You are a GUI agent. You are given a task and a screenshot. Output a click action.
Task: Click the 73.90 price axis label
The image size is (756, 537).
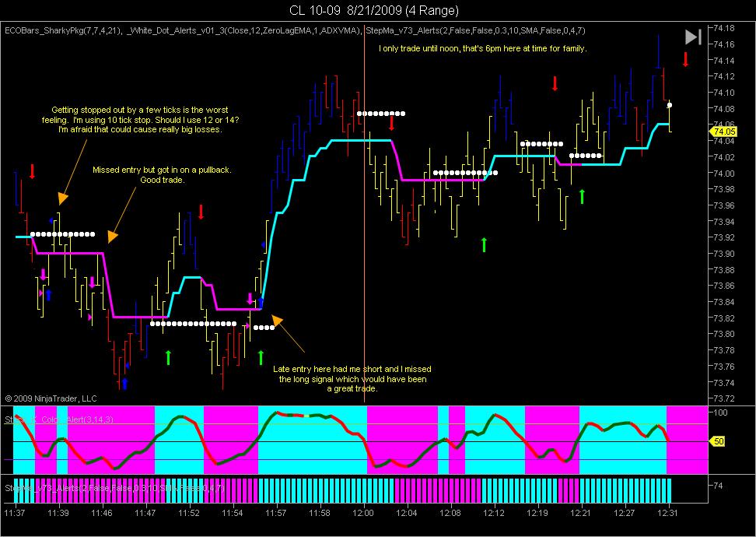click(724, 253)
